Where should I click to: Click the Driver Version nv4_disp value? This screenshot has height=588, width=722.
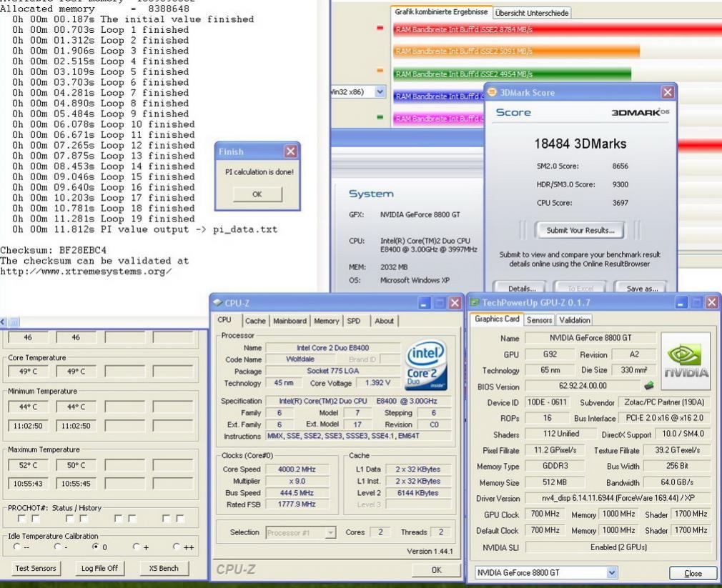tap(618, 498)
